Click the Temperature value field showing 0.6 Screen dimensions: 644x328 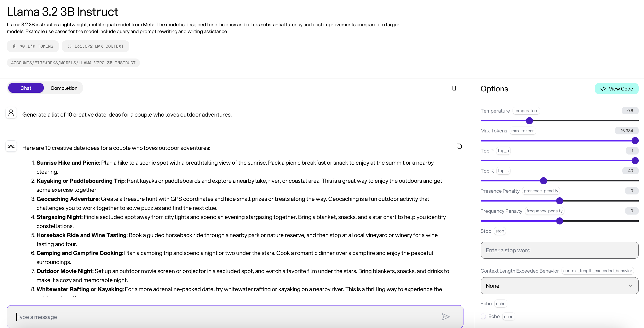pyautogui.click(x=630, y=111)
